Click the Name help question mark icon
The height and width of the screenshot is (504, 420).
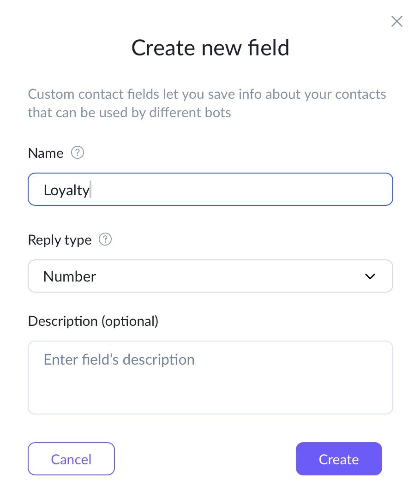pyautogui.click(x=78, y=153)
